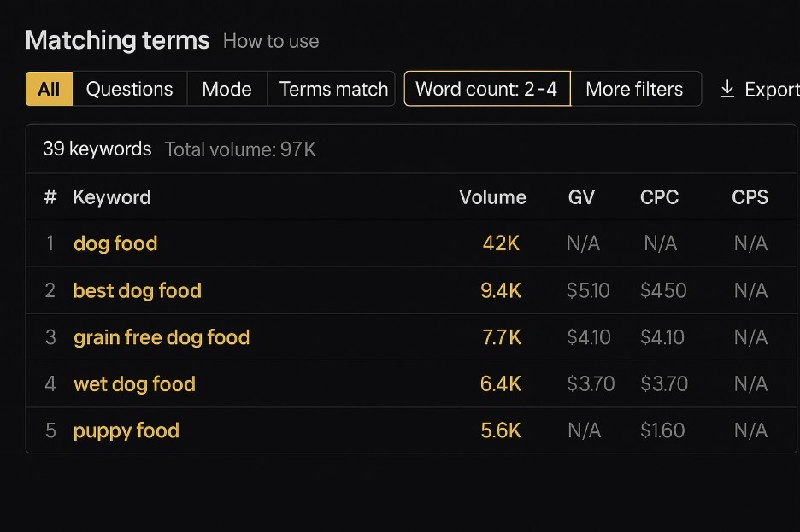800x532 pixels.
Task: Open the 'puppy food' keyword
Action: (126, 430)
